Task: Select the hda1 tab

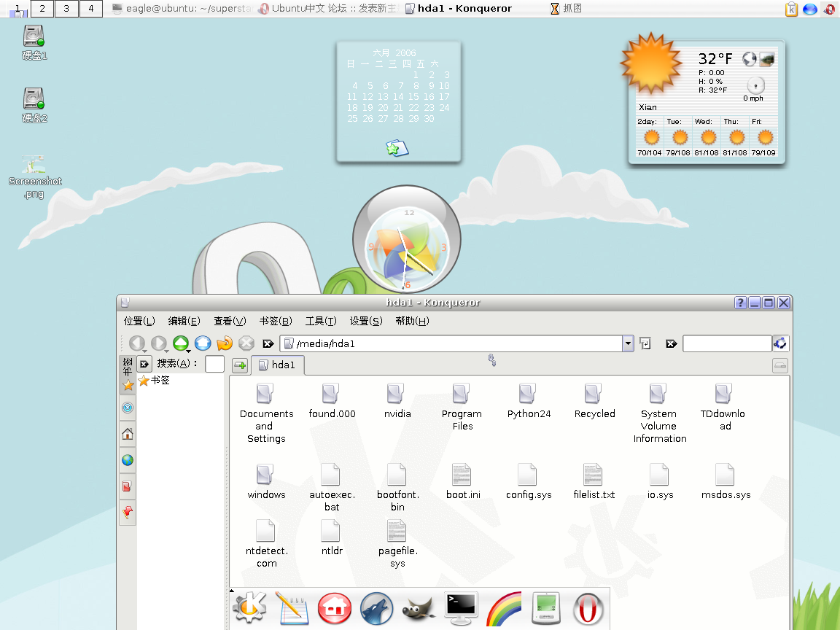Action: point(278,365)
